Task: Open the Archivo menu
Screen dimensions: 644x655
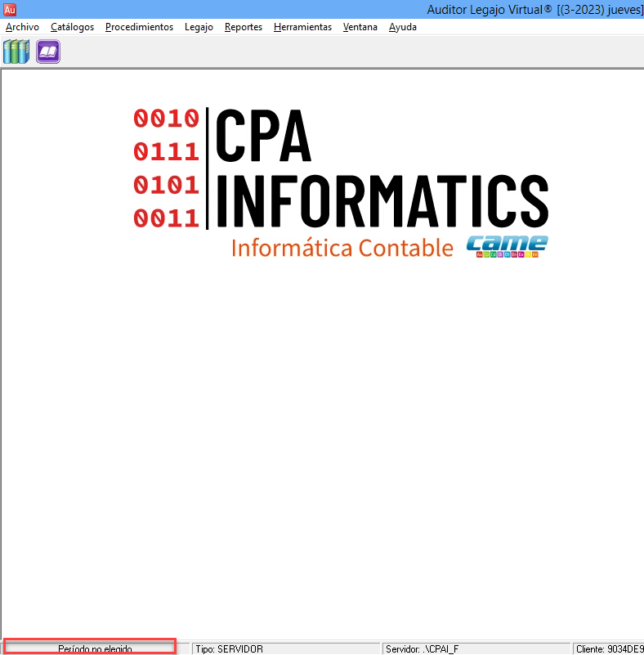Action: [x=22, y=27]
